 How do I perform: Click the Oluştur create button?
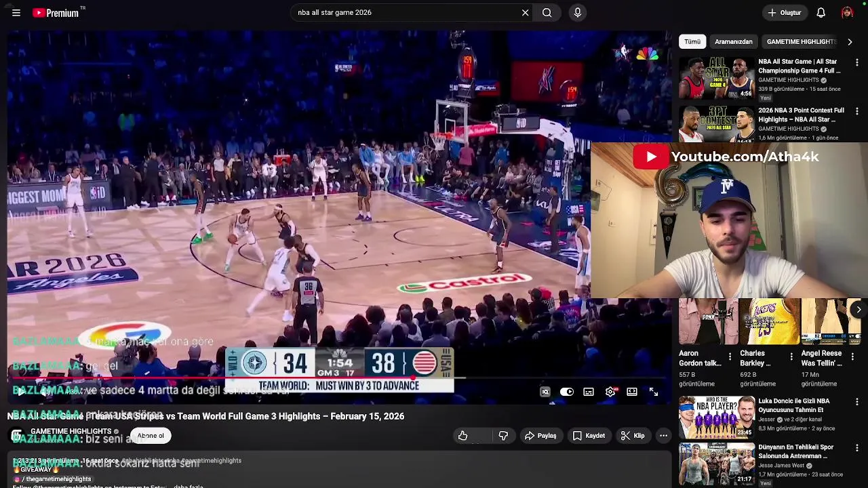[785, 12]
